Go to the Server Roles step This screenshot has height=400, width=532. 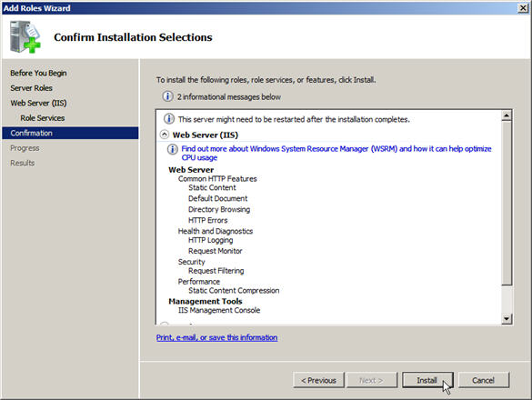point(31,88)
